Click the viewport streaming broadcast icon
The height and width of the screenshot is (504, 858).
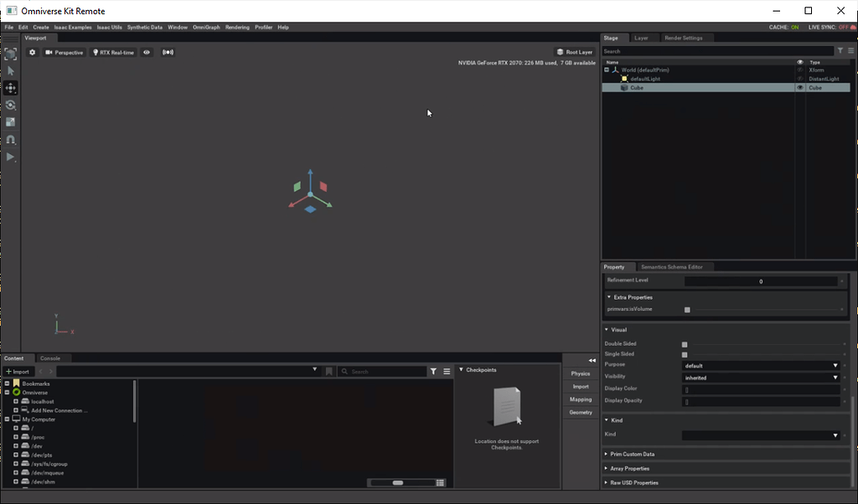[x=168, y=53]
